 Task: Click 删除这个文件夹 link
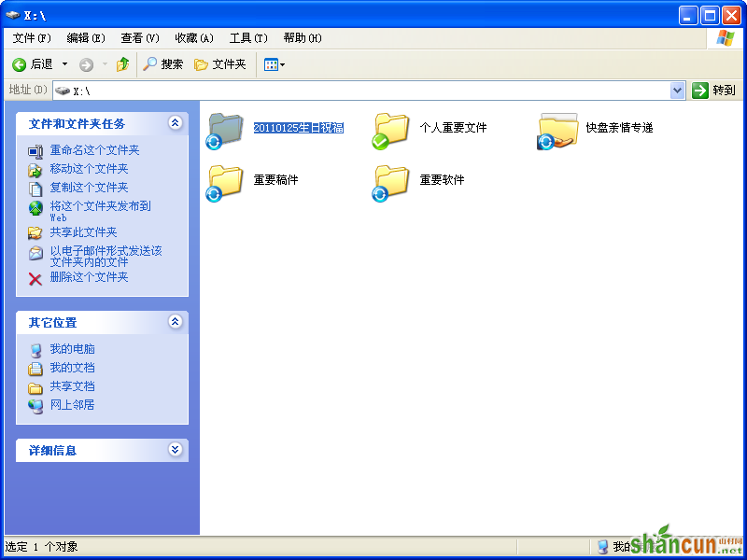click(89, 276)
